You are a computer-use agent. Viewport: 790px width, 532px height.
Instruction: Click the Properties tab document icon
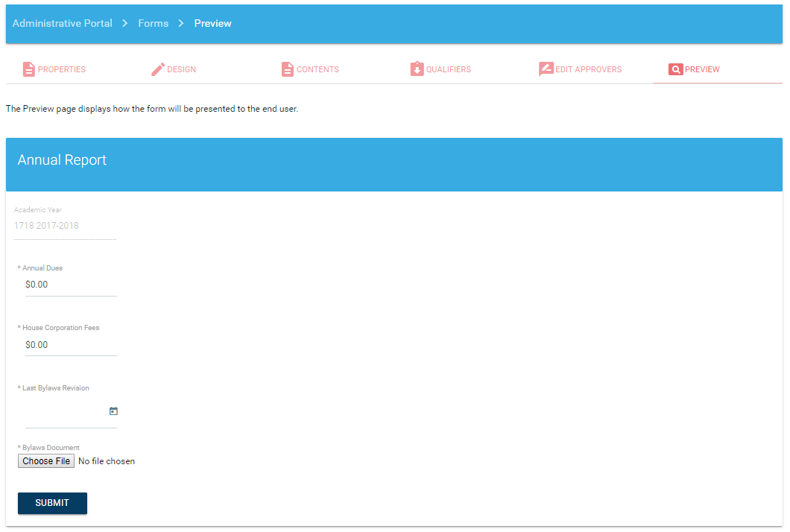pos(28,69)
